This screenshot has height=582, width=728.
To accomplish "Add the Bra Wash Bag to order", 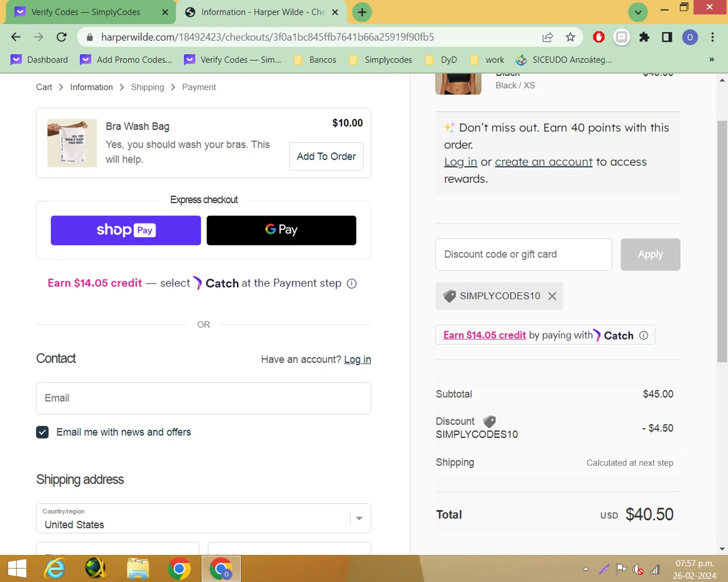I will 326,157.
